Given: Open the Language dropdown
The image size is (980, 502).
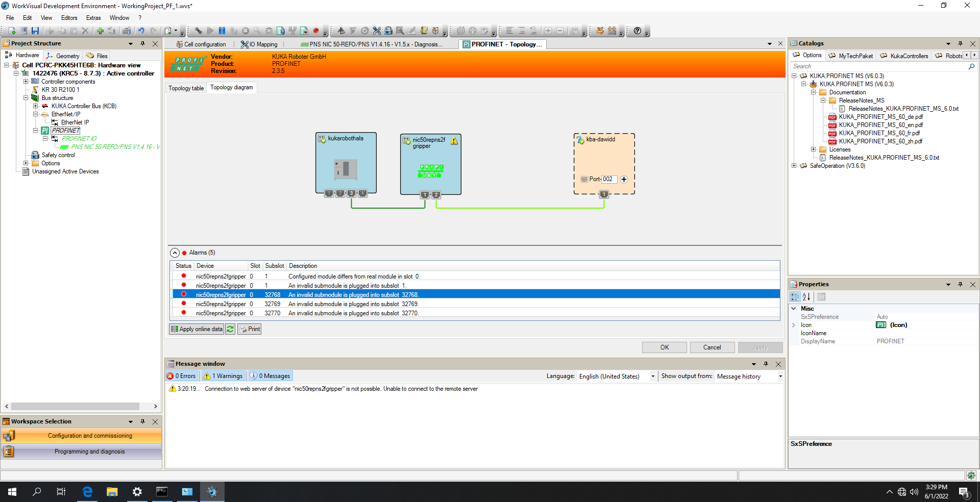Looking at the screenshot, I should tap(653, 376).
